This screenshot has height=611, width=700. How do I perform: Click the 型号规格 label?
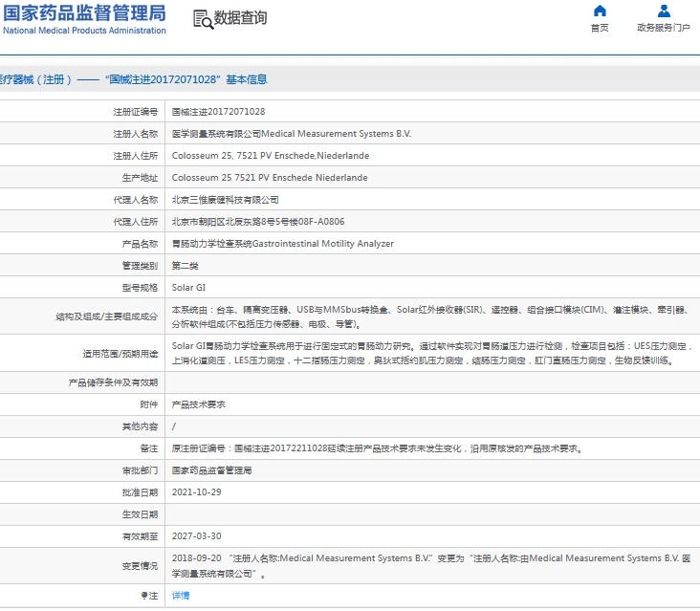[141, 288]
